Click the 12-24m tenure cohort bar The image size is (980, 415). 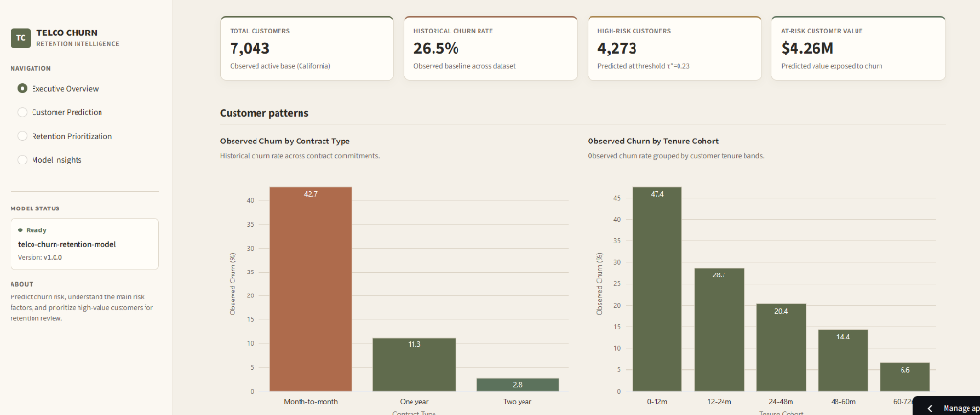(x=719, y=330)
